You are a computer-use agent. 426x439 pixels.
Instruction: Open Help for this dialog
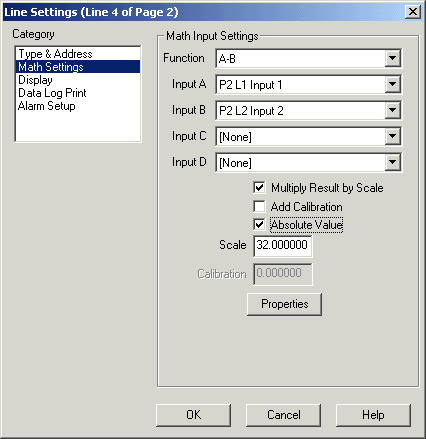tap(373, 415)
